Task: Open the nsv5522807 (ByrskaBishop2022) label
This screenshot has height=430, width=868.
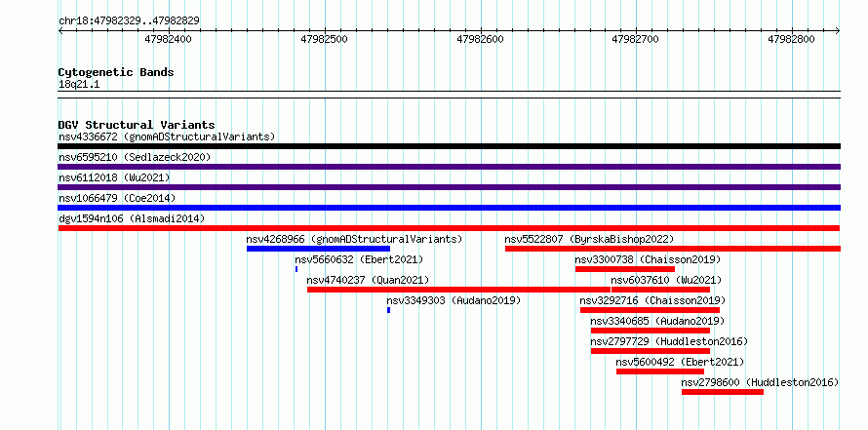Action: [x=589, y=239]
